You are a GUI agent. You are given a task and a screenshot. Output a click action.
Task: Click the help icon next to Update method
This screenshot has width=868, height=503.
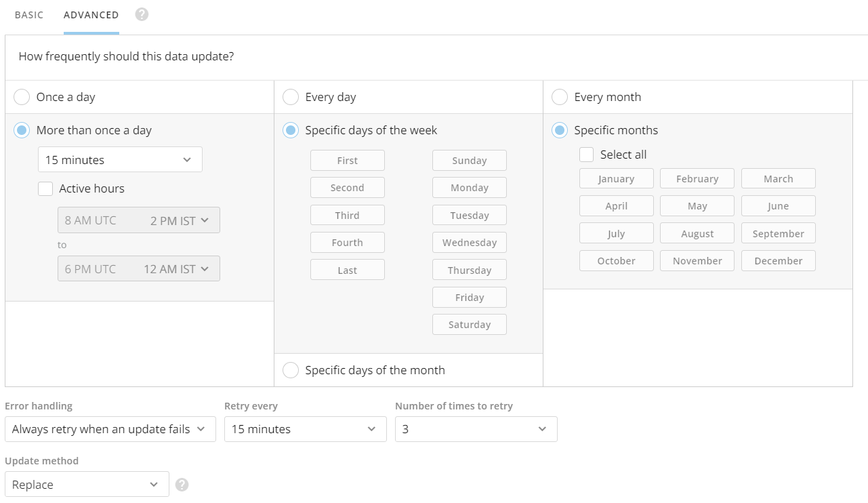click(x=182, y=484)
